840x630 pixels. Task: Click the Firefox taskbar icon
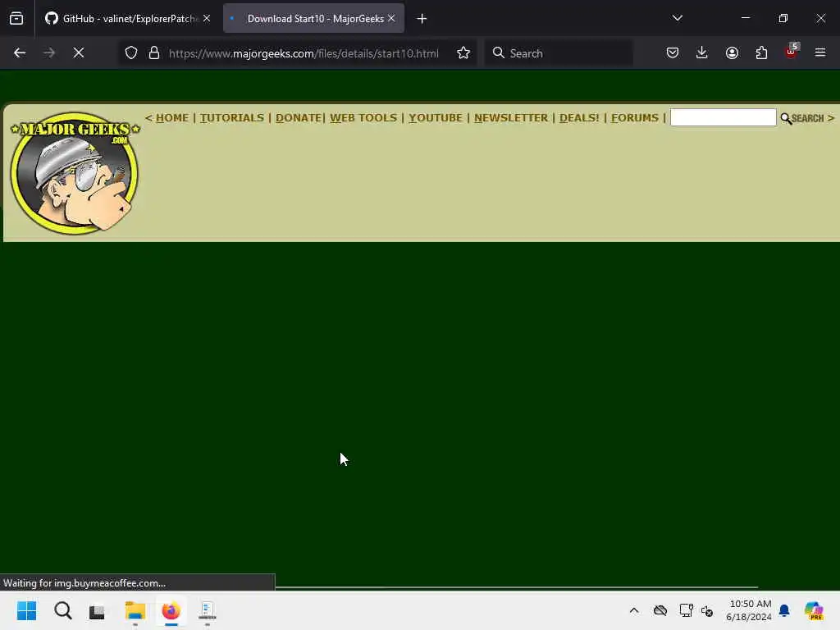pyautogui.click(x=171, y=610)
